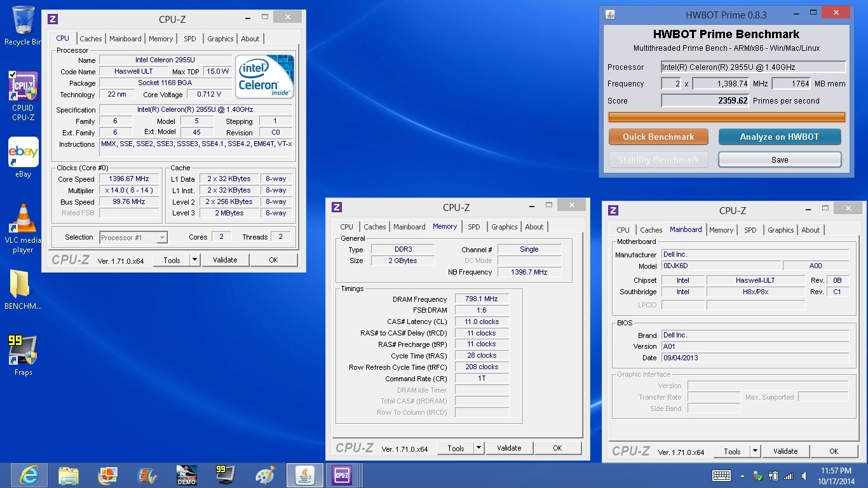Click the CPU-Z taskbar icon
Viewport: 868px width, 488px height.
[x=342, y=475]
